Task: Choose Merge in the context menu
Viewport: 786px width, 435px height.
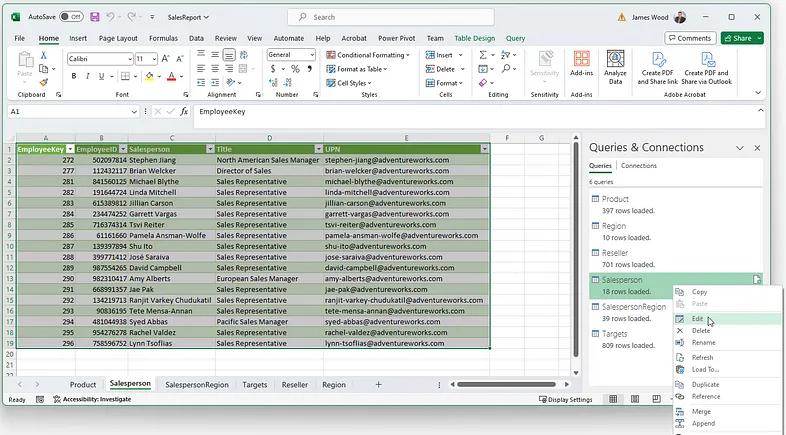Action: 727,411
